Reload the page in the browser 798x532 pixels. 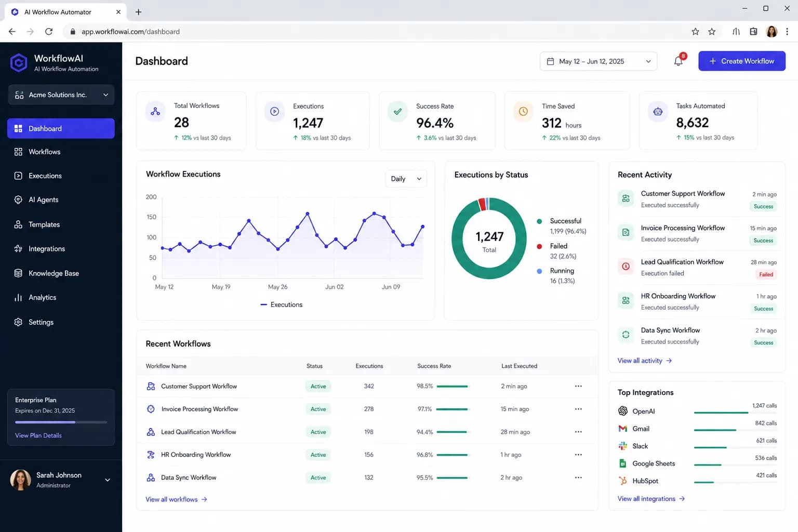point(49,32)
